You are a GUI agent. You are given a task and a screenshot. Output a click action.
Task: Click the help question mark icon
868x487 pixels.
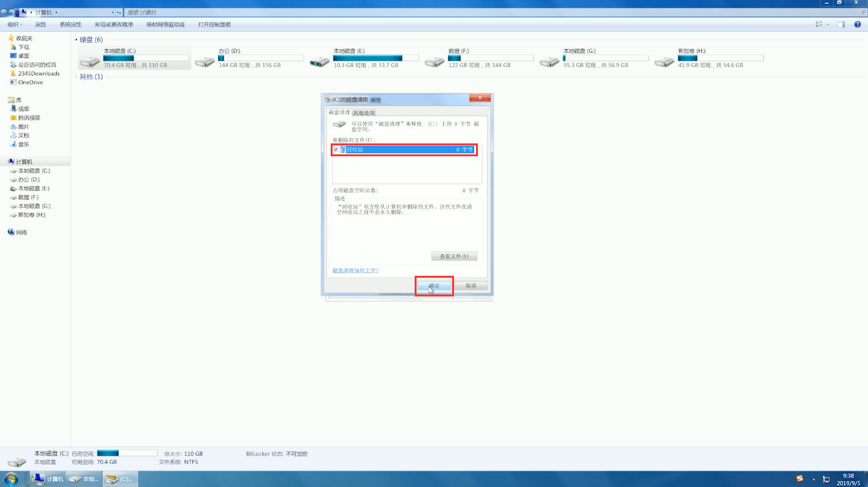[x=858, y=25]
